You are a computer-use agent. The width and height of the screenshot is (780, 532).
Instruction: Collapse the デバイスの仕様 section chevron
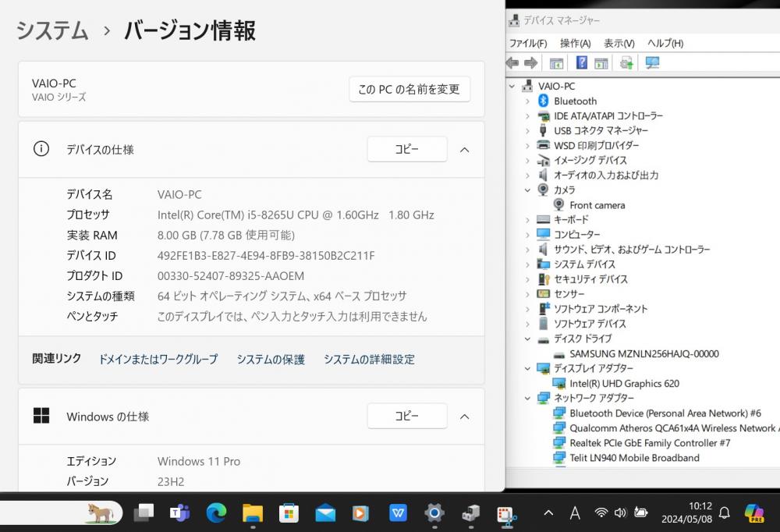[x=464, y=149]
